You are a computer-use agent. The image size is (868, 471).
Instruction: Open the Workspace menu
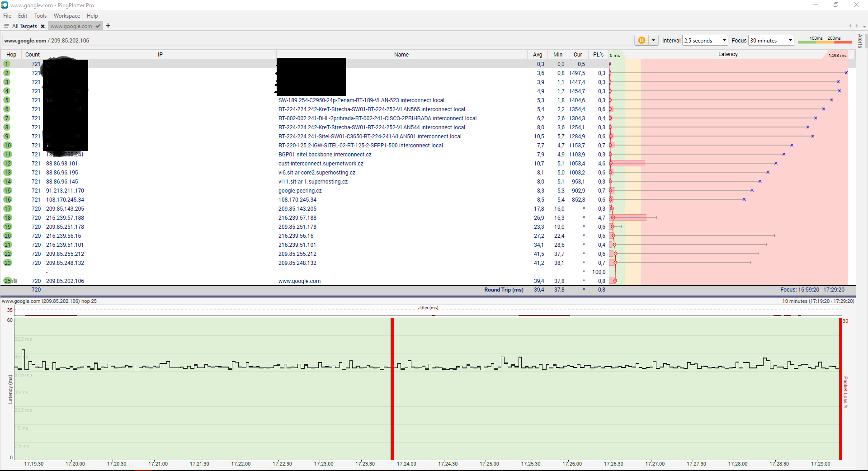66,15
